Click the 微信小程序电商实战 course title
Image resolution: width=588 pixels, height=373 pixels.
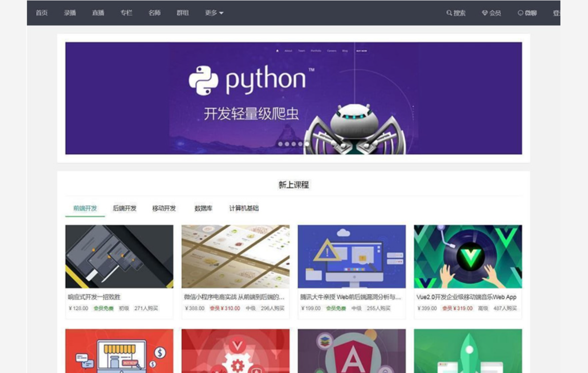coord(234,297)
